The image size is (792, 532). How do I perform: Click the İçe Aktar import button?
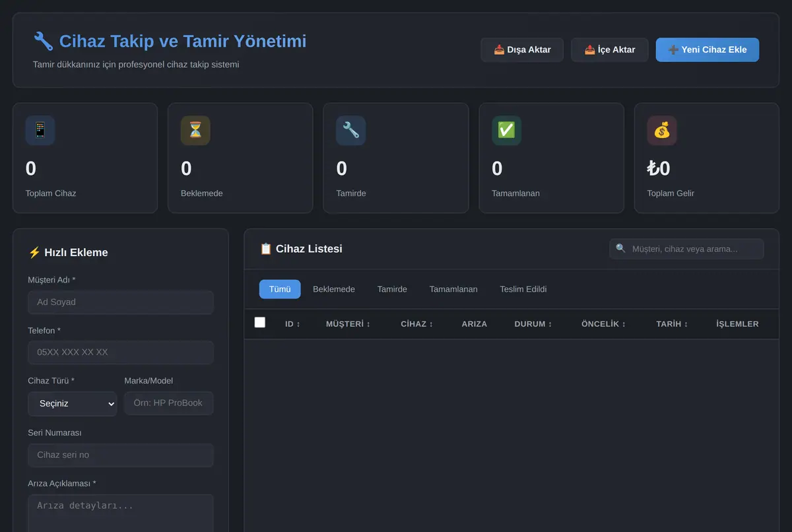610,50
